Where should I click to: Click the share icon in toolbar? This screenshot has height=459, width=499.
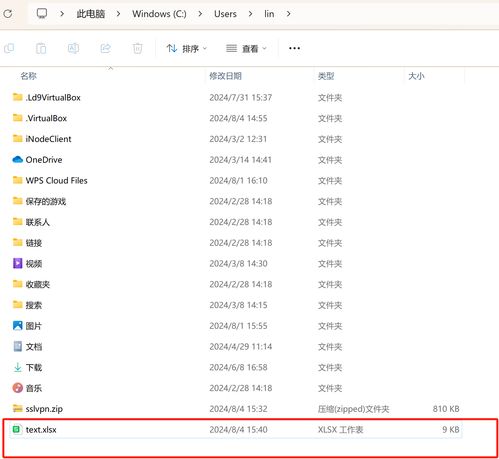pos(106,49)
